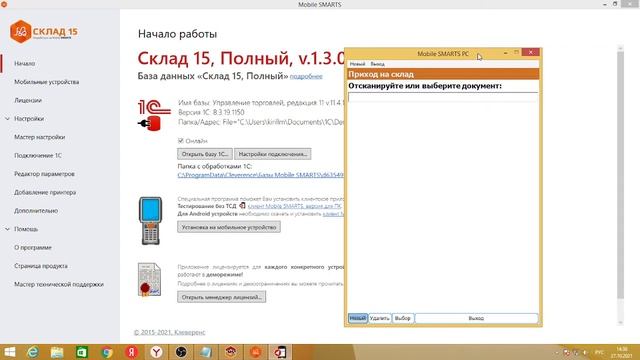The image size is (640, 360).
Task: Open О программе in the sidebar
Action: [33, 248]
